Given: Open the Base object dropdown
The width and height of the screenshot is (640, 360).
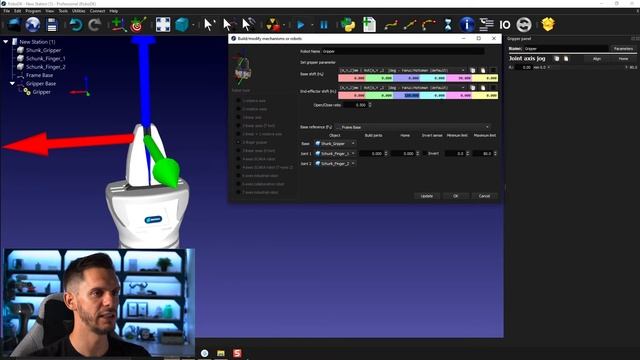Looking at the screenshot, I should click(335, 144).
